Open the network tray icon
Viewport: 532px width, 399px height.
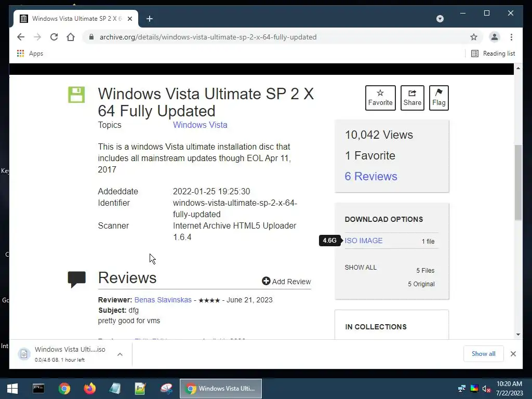pos(461,389)
